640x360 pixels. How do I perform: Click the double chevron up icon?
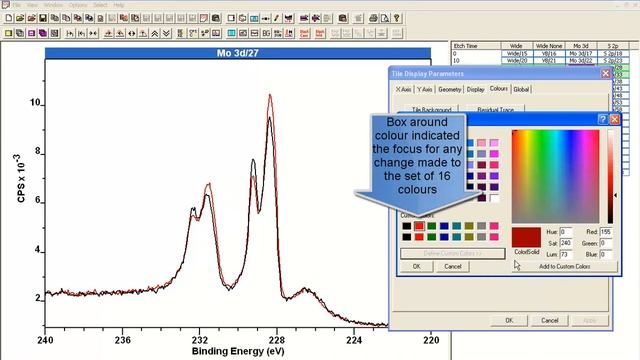[154, 33]
